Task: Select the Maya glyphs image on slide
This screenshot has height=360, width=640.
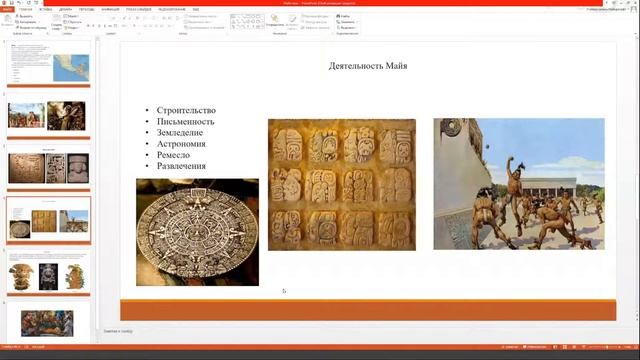Action: (342, 184)
